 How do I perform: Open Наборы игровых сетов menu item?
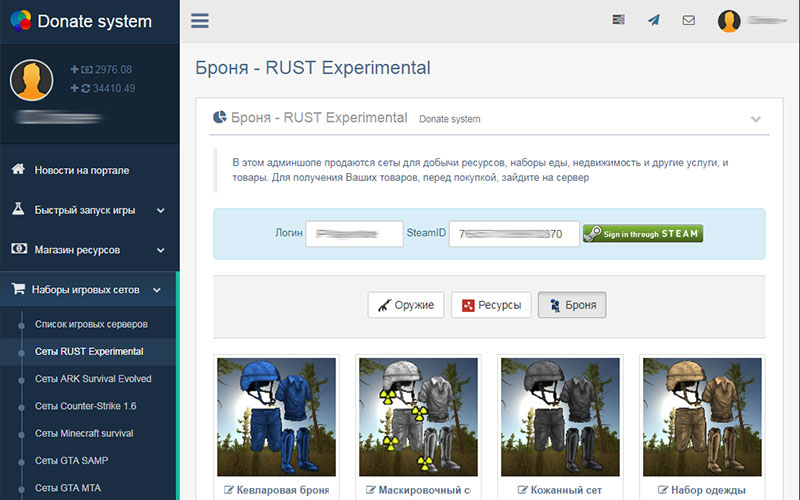click(x=88, y=289)
